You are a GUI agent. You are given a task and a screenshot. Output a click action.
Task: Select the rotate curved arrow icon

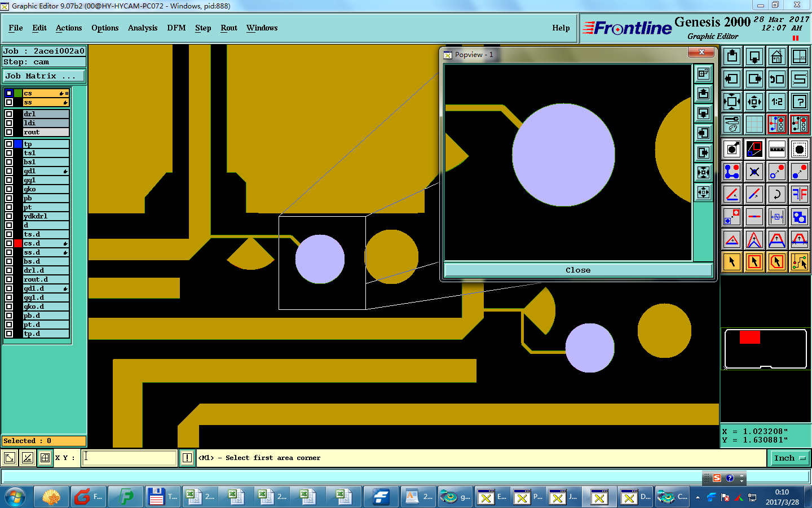pos(776,194)
